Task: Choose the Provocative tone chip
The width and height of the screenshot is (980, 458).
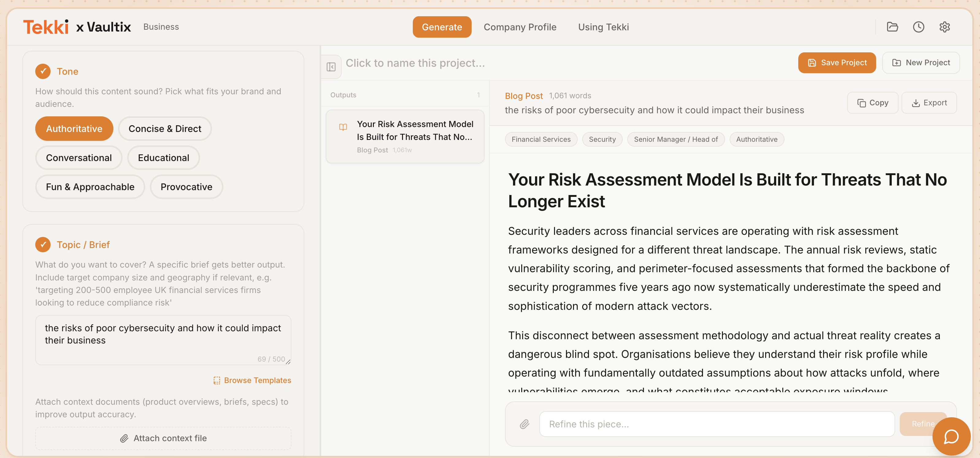Action: (186, 187)
